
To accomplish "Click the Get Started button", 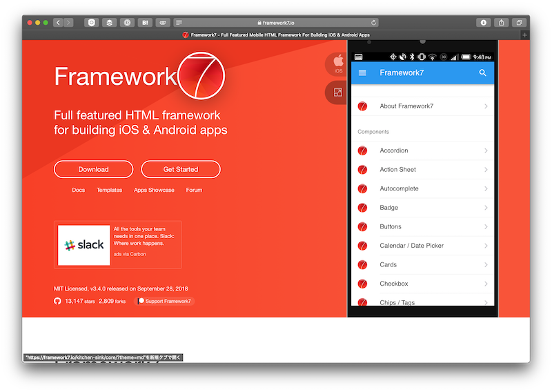I will point(181,169).
